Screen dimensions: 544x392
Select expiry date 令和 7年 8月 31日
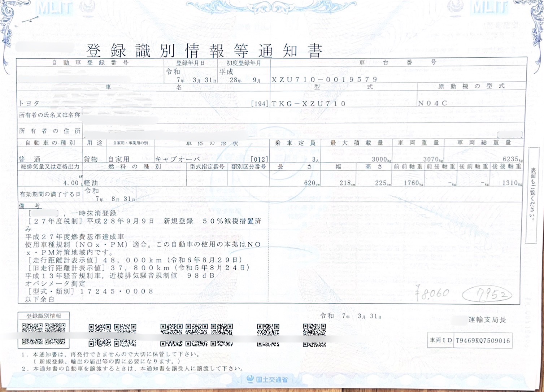coord(110,195)
